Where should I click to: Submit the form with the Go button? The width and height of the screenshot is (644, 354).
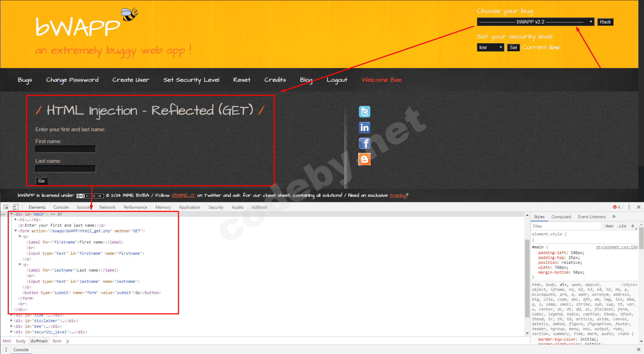pyautogui.click(x=41, y=181)
